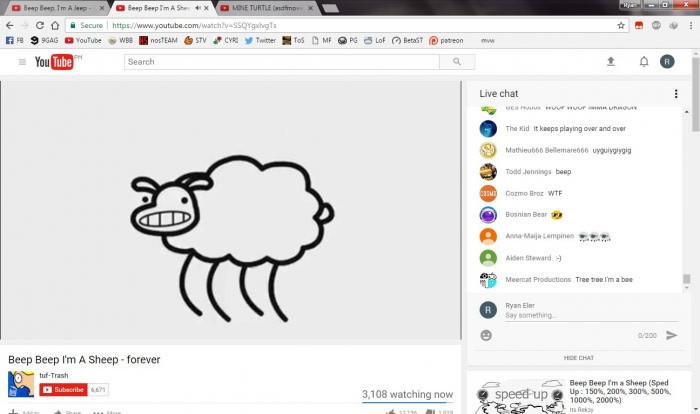
Task: Click the search magnifier button
Action: [x=457, y=62]
